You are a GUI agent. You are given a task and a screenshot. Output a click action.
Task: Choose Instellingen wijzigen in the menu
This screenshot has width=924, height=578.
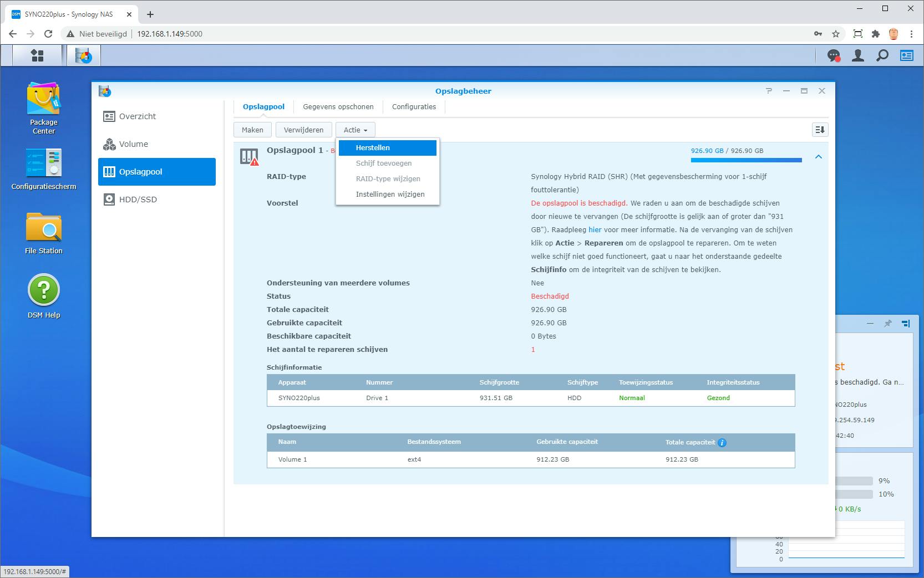(388, 195)
